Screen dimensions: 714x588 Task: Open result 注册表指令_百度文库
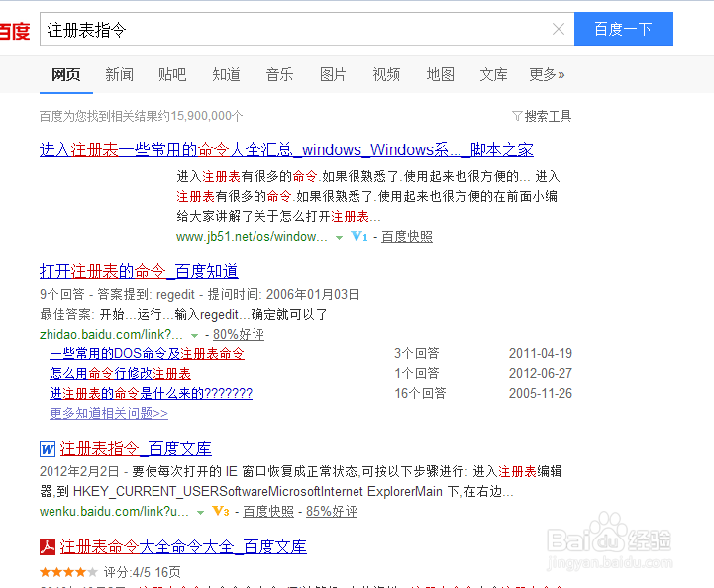(136, 449)
